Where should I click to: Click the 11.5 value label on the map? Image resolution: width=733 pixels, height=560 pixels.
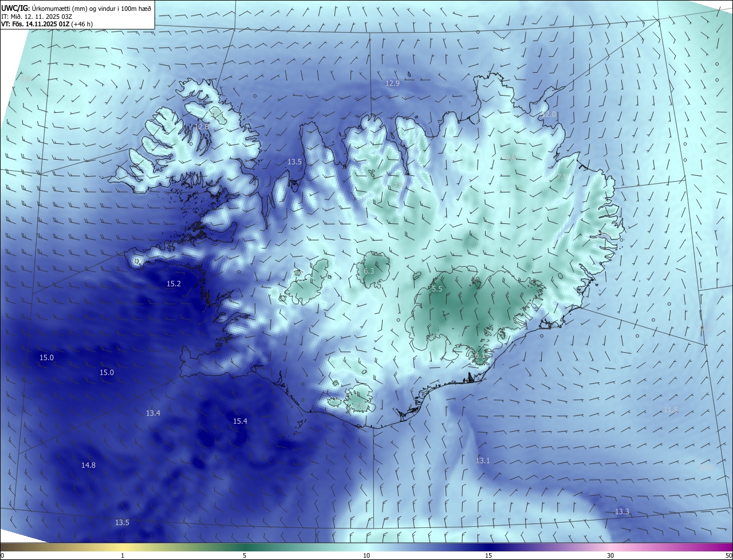tap(671, 410)
